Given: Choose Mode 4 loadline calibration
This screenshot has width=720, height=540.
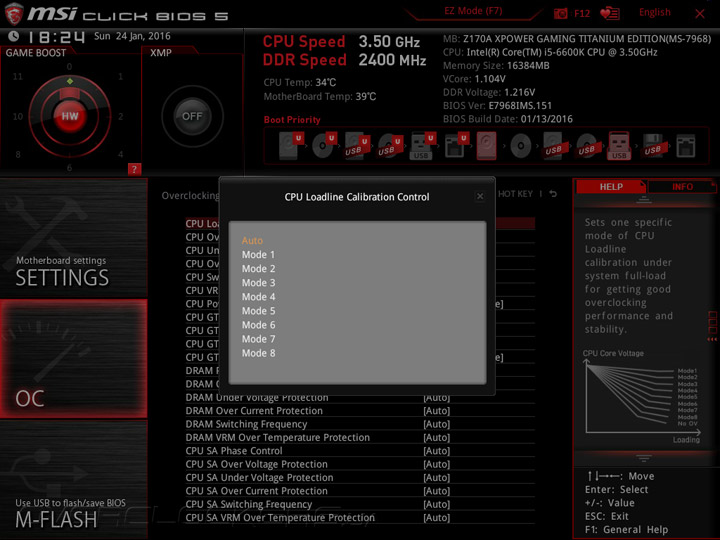Looking at the screenshot, I should tap(258, 297).
